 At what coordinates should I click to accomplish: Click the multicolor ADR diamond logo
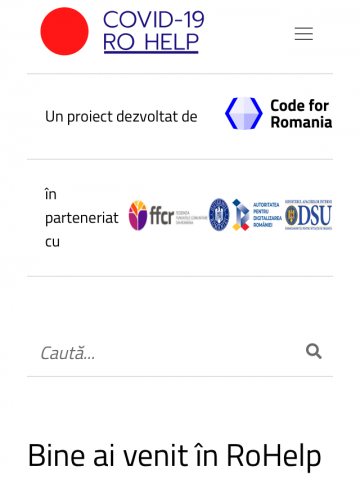point(241,215)
